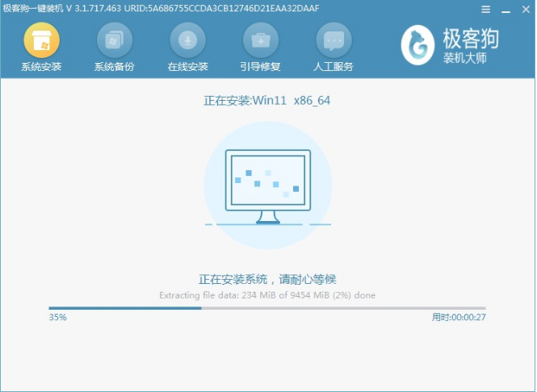This screenshot has width=537, height=392.
Task: Select the 系统安装 system install icon
Action: coord(41,40)
